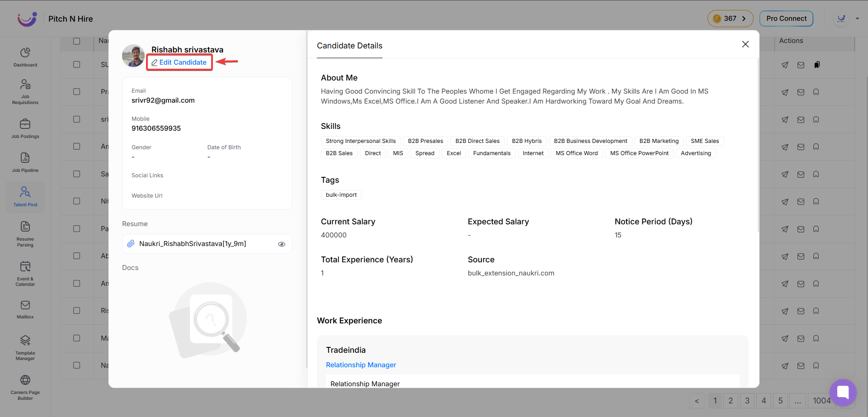Go to pagination page 5
Viewport: 868px width, 417px height.
[780, 401]
